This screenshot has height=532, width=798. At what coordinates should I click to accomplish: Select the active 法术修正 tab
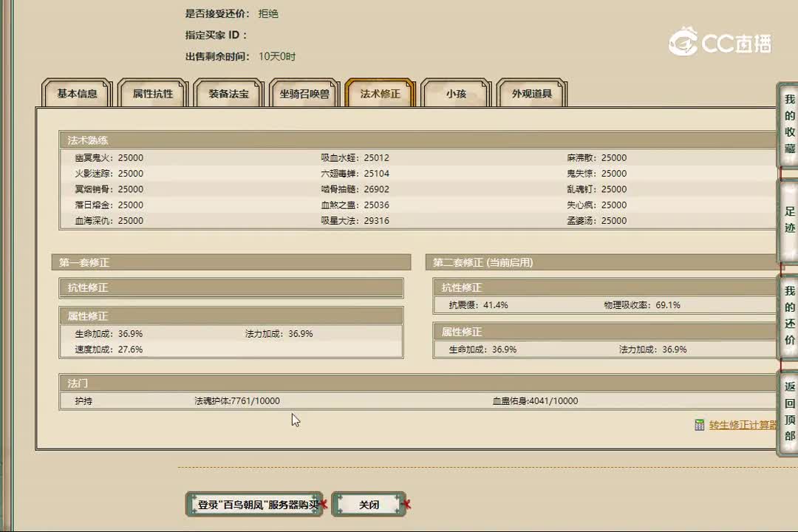tap(379, 92)
